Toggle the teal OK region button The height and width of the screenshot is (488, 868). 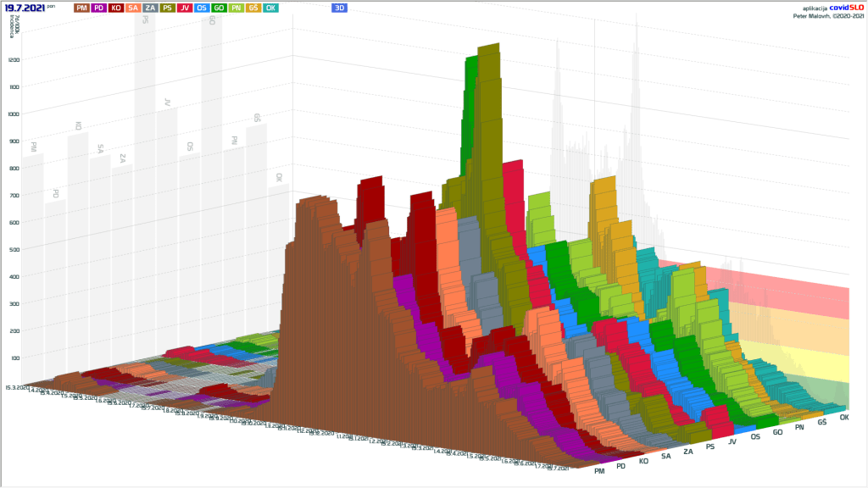coord(270,8)
